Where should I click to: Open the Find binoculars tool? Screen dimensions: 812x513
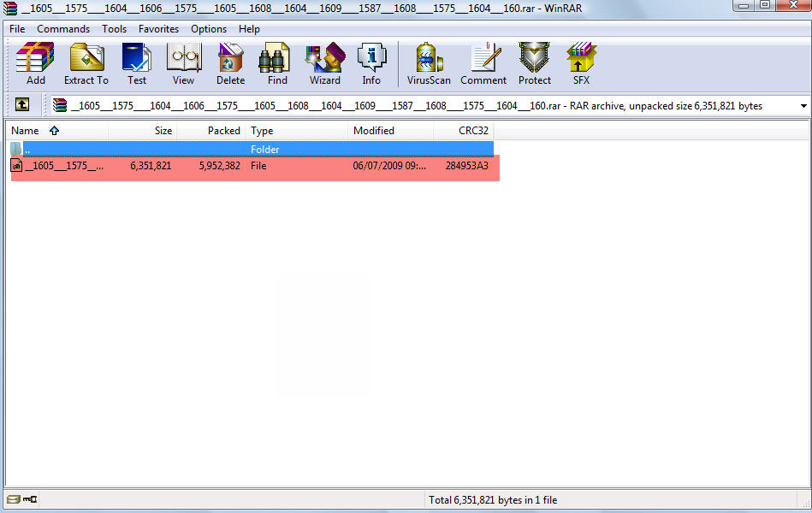277,63
